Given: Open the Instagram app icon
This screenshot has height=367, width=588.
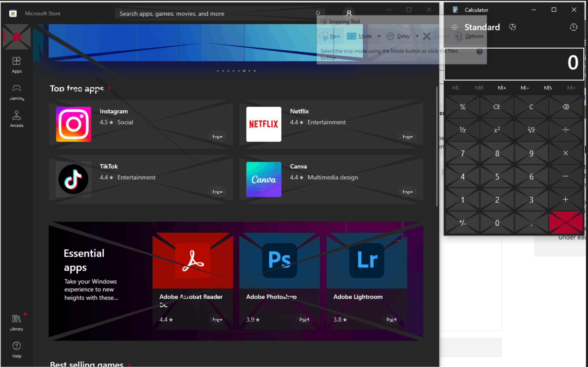Looking at the screenshot, I should coord(74,124).
